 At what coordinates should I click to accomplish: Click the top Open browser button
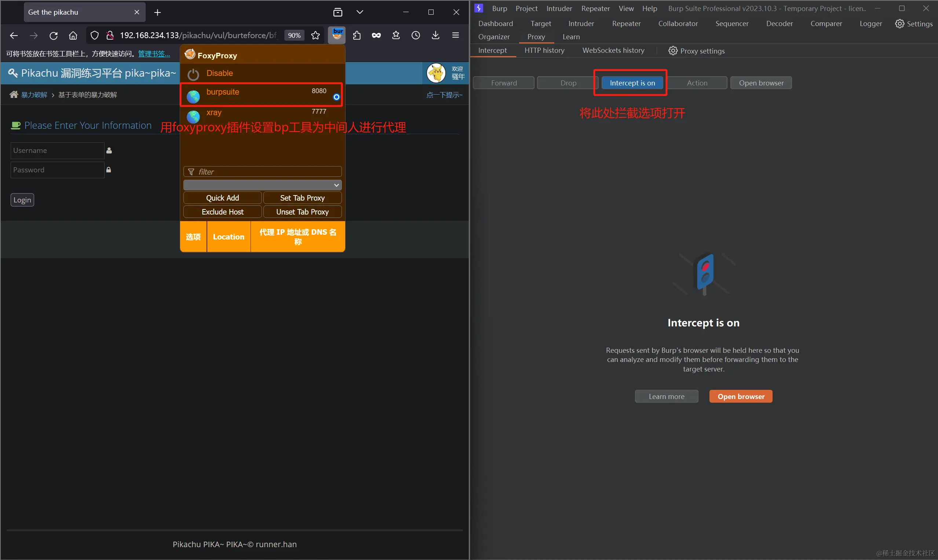(x=761, y=83)
